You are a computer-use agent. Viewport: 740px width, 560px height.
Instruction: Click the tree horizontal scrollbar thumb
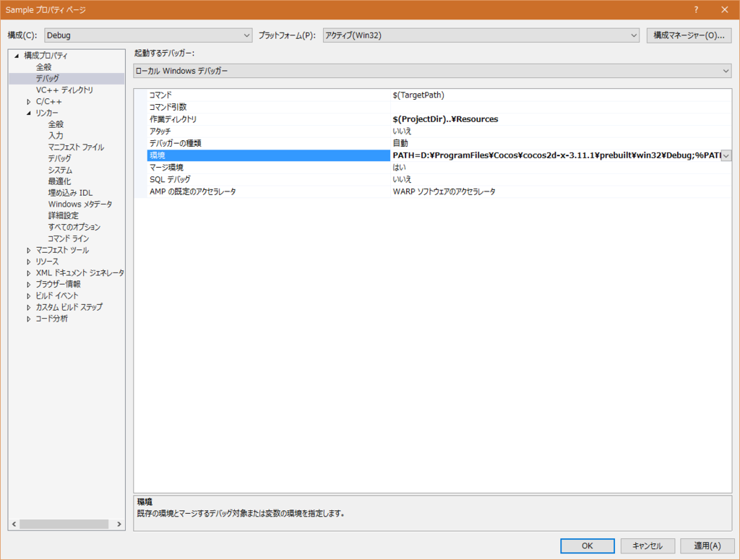[x=64, y=524]
